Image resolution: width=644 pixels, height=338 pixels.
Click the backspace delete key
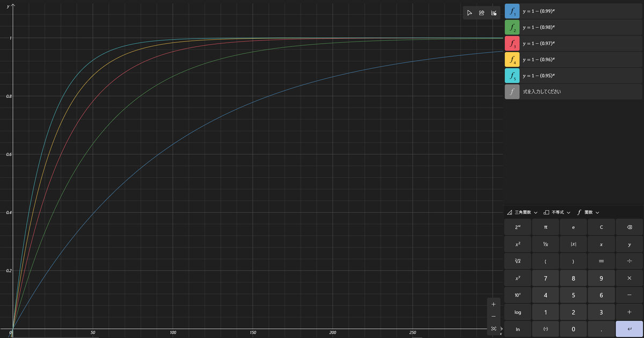pyautogui.click(x=629, y=227)
